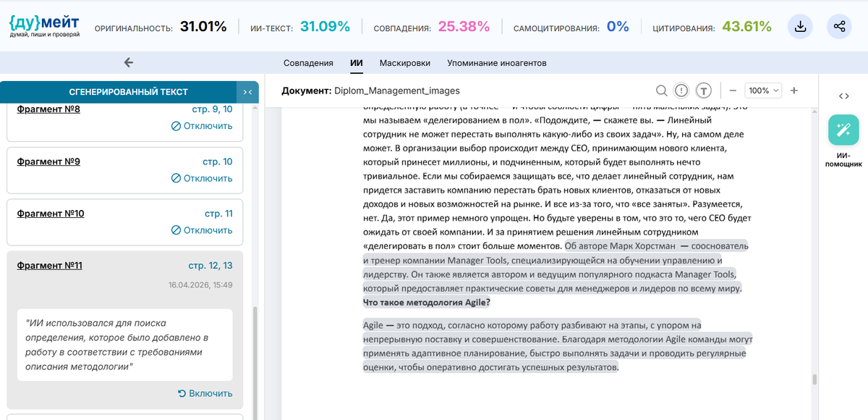Toggle the right panel with the code-brackets icon
The image size is (868, 420).
click(x=843, y=96)
